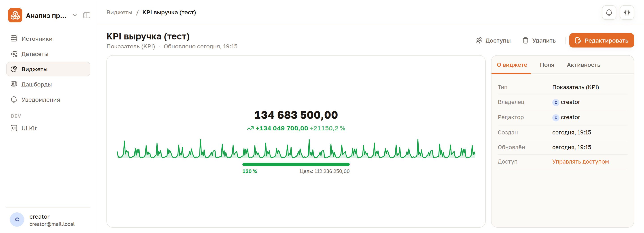The image size is (644, 233).
Task: Open the Доступы access settings
Action: (493, 40)
